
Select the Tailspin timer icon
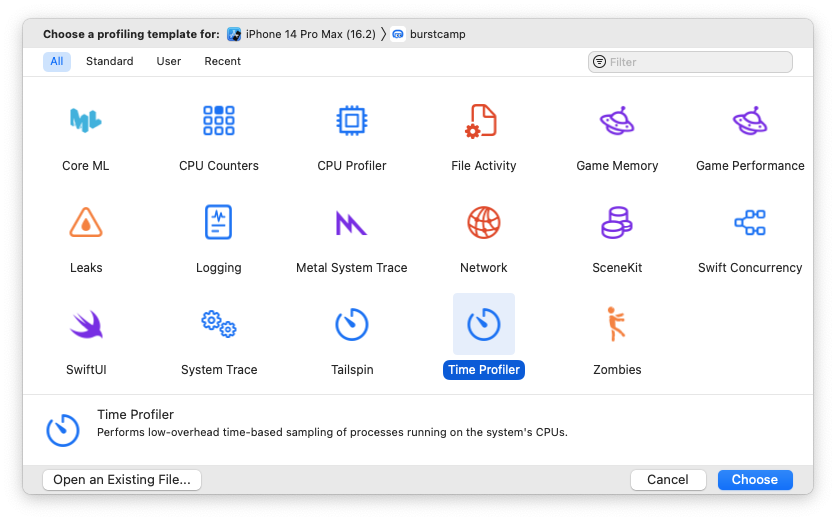click(x=351, y=324)
